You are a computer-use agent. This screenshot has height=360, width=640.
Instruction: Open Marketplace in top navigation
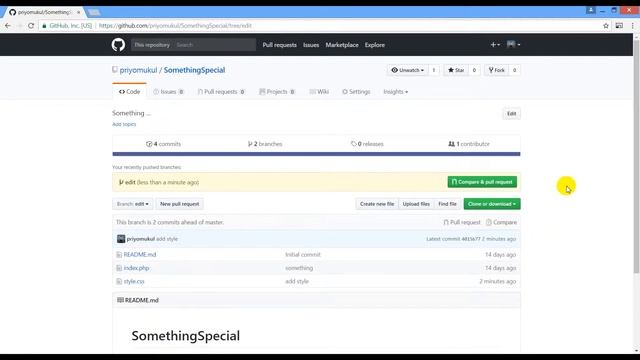[342, 45]
